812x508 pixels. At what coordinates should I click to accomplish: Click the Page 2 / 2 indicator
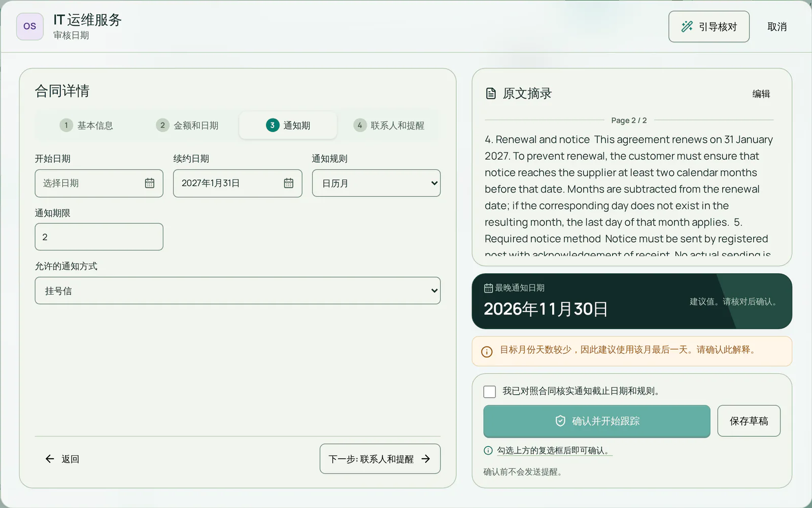pos(629,120)
